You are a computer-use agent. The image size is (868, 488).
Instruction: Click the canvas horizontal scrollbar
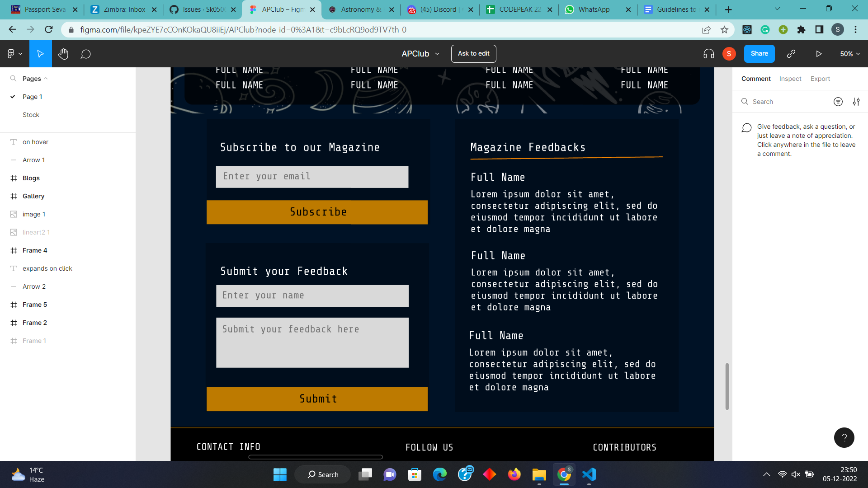(x=316, y=457)
